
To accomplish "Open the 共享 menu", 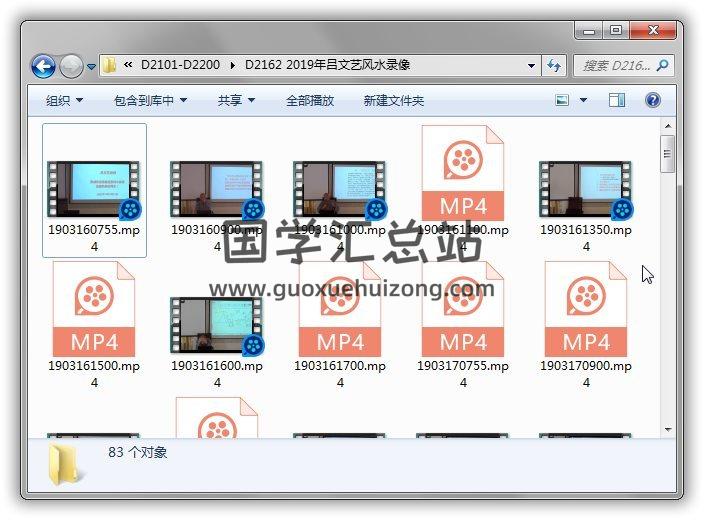I will click(236, 100).
